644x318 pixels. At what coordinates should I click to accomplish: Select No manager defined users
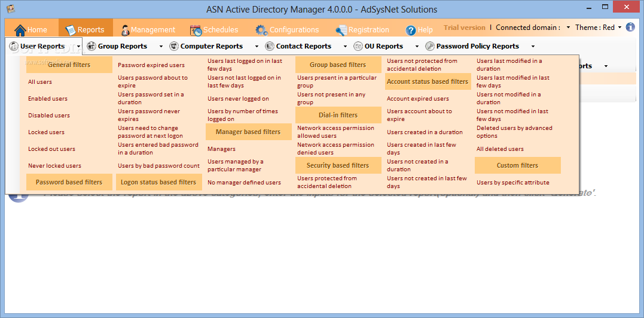pyautogui.click(x=245, y=183)
